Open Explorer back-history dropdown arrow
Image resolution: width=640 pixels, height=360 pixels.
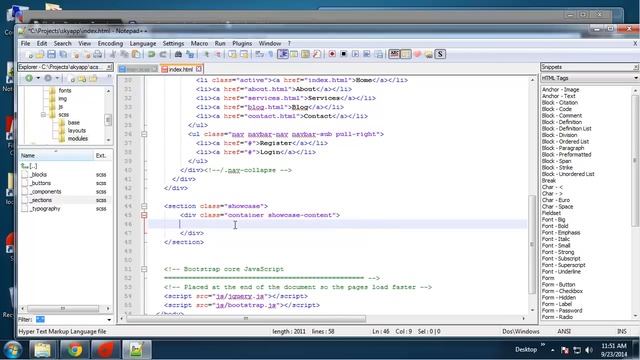[x=38, y=78]
